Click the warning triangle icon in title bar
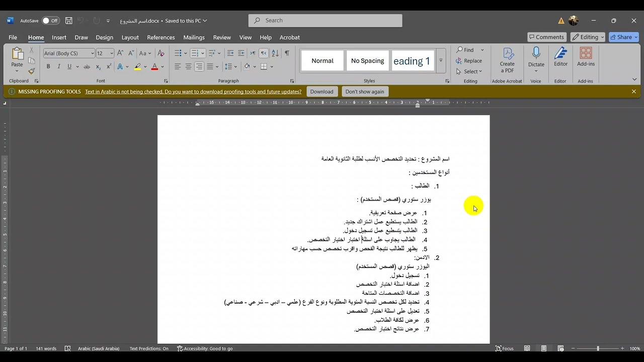 click(561, 21)
